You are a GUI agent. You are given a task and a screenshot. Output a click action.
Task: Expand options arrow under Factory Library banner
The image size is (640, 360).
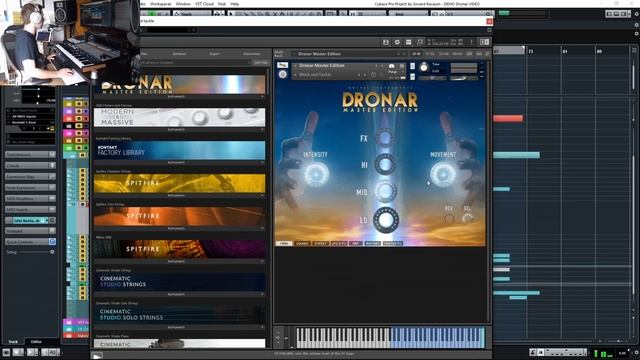point(262,162)
